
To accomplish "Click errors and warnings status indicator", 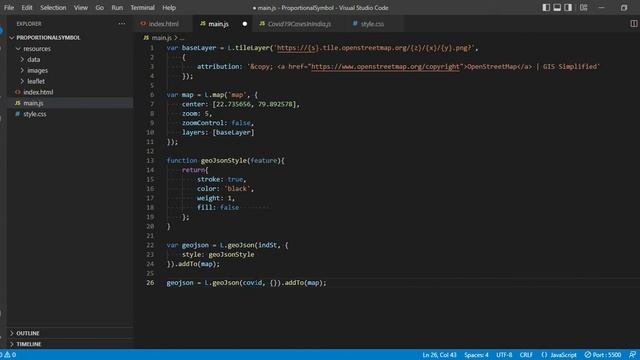I will (x=8, y=355).
